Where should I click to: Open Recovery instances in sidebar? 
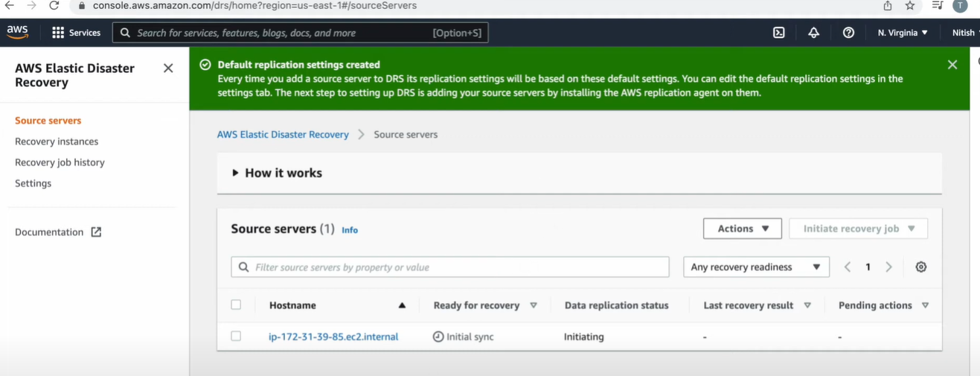coord(57,141)
